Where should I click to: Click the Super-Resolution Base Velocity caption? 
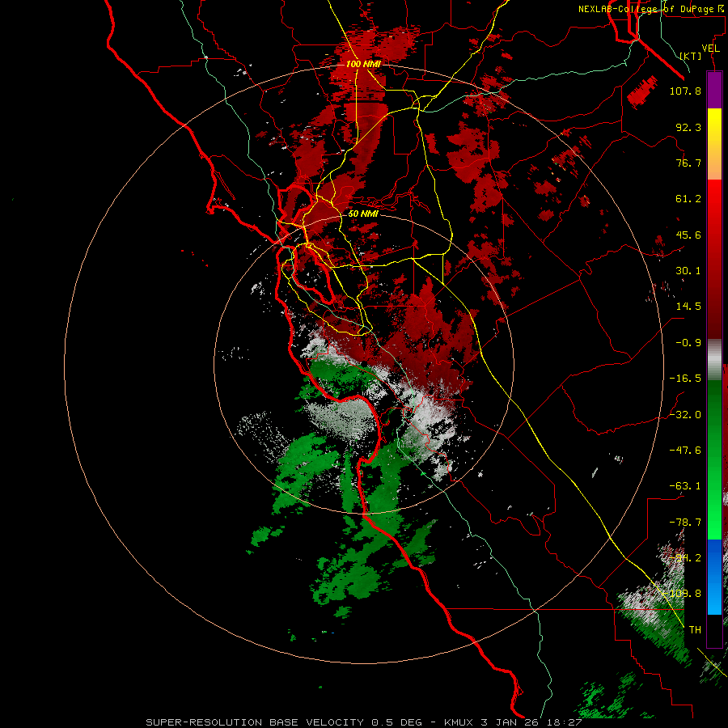[363, 722]
